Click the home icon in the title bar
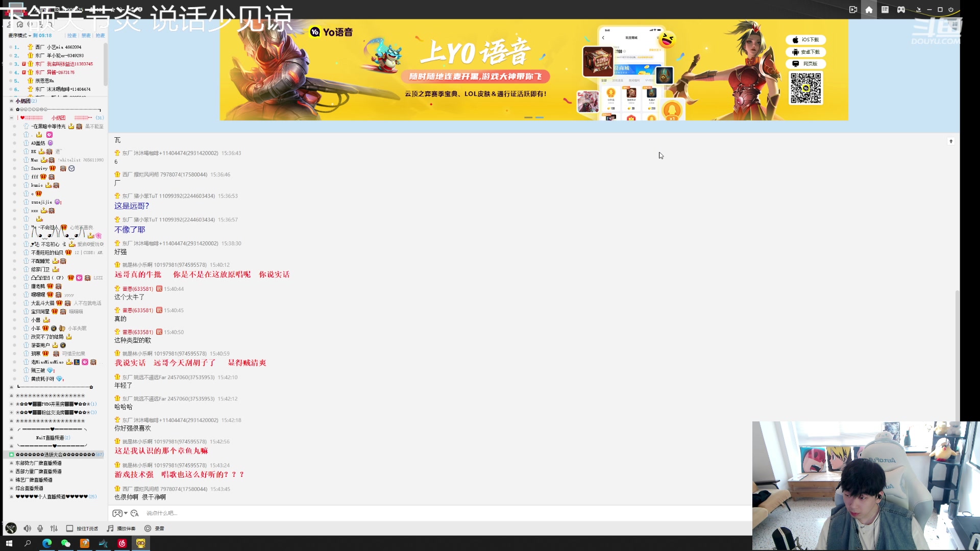This screenshot has height=551, width=980. (869, 9)
